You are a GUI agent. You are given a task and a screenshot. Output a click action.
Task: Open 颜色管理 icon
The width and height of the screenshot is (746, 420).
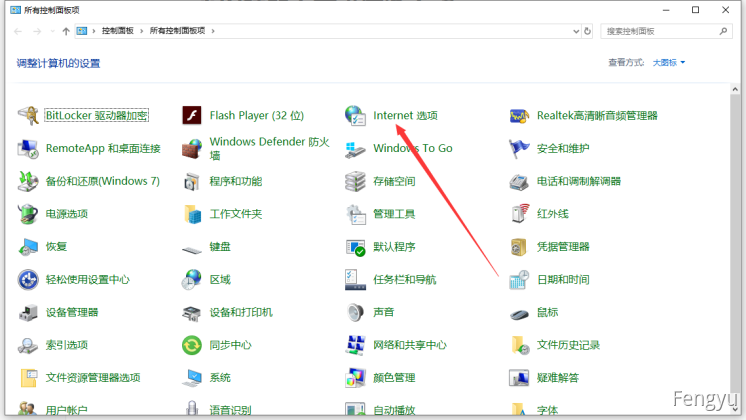tap(355, 378)
